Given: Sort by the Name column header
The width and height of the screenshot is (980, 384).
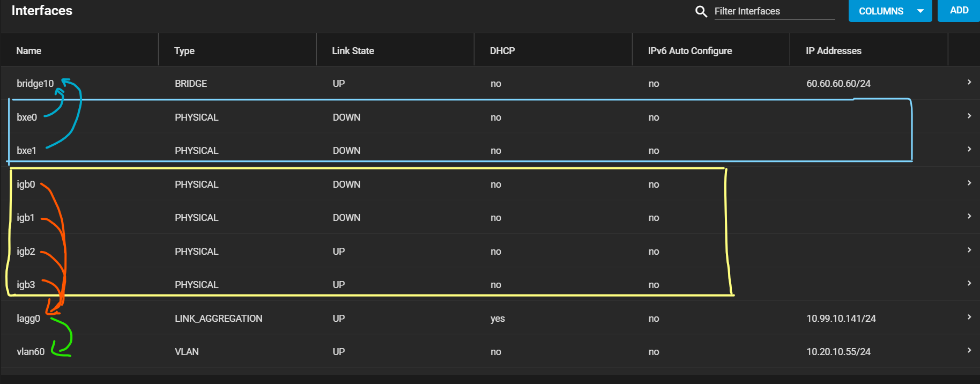Looking at the screenshot, I should pyautogui.click(x=29, y=51).
